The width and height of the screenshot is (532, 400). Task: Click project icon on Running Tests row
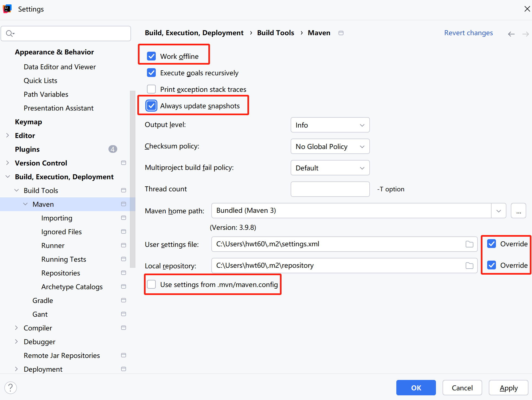(x=124, y=259)
